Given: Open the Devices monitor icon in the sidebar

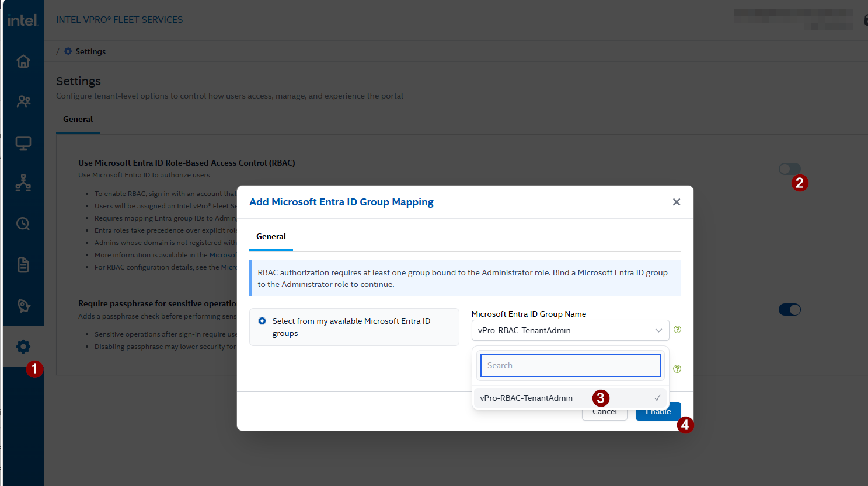Looking at the screenshot, I should (x=23, y=143).
